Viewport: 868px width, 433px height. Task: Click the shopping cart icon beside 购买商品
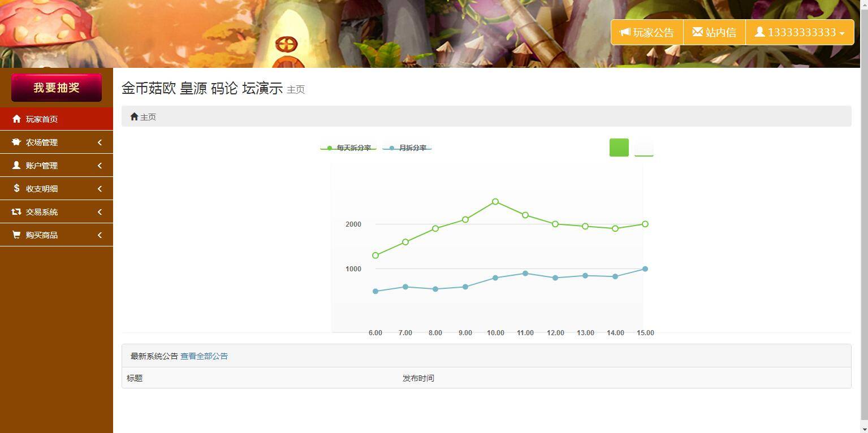click(15, 235)
